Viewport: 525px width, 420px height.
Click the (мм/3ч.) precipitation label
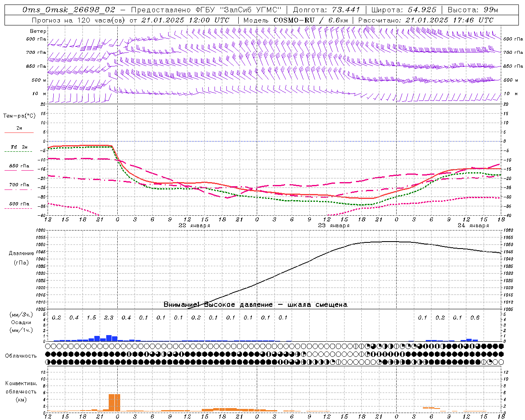pos(21,315)
